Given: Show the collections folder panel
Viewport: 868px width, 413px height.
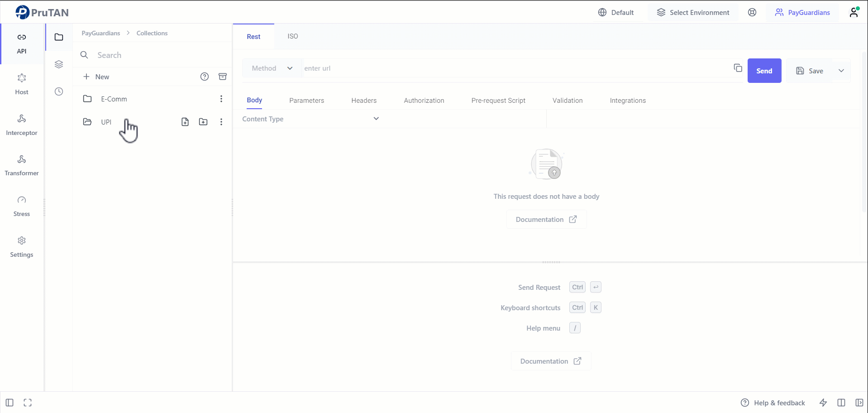Looking at the screenshot, I should tap(59, 37).
